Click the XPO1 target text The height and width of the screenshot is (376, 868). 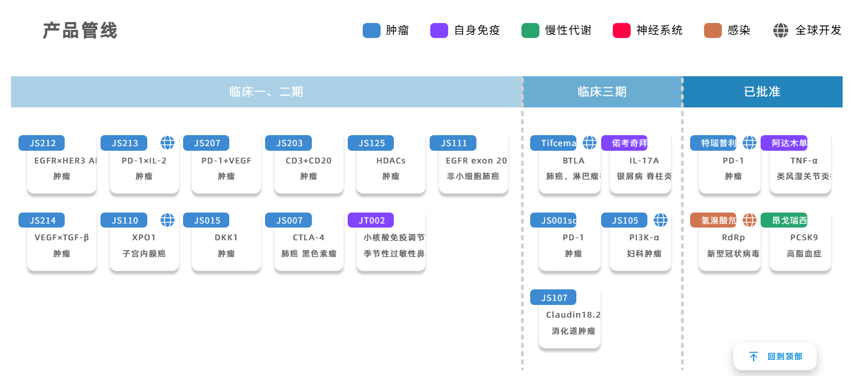[144, 237]
